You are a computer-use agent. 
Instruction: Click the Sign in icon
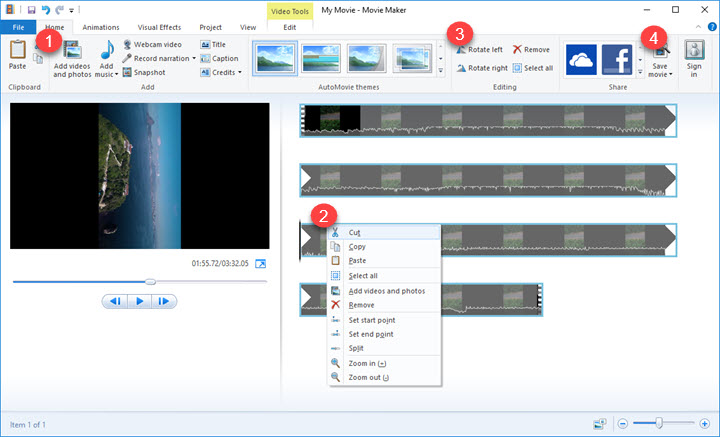[694, 50]
